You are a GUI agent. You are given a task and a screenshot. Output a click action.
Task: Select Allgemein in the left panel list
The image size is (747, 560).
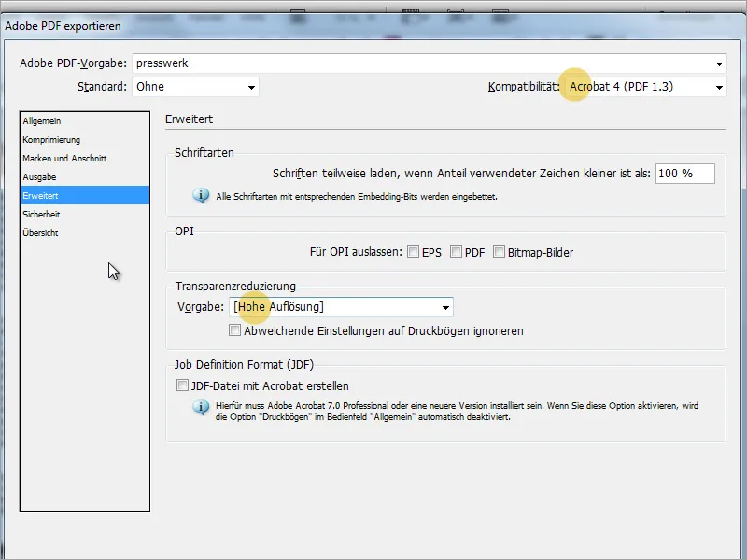(x=85, y=121)
